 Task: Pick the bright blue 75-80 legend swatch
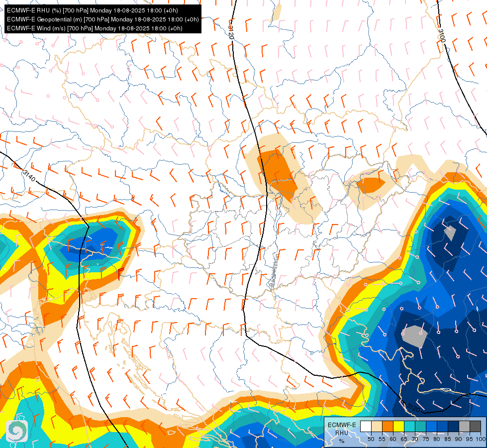pyautogui.click(x=431, y=426)
